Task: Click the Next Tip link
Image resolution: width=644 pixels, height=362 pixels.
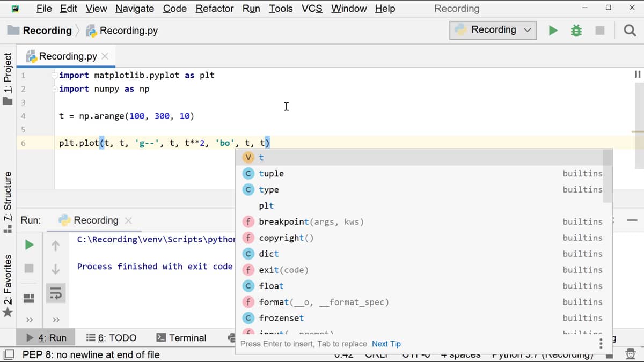Action: pos(386,344)
